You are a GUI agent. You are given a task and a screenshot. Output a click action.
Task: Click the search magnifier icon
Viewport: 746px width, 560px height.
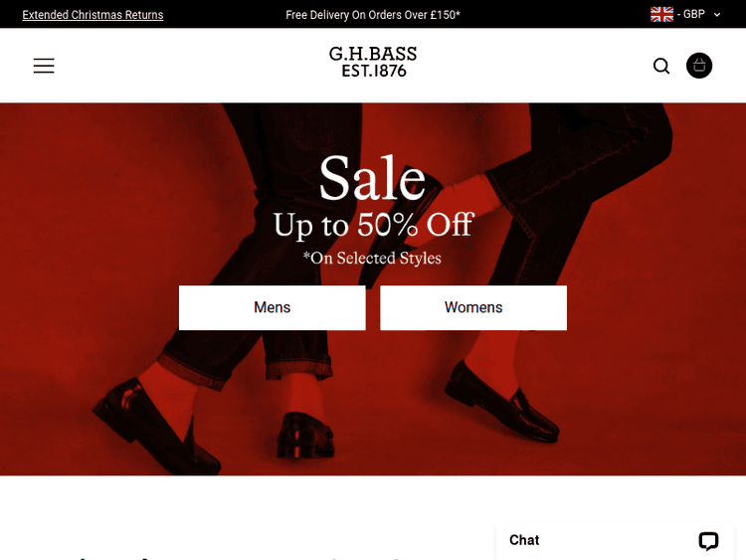661,66
